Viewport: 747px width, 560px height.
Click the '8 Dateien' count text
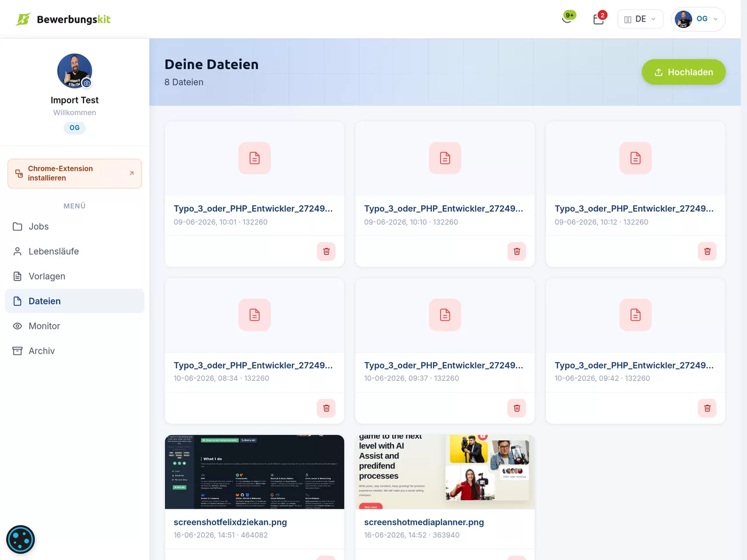pyautogui.click(x=184, y=82)
